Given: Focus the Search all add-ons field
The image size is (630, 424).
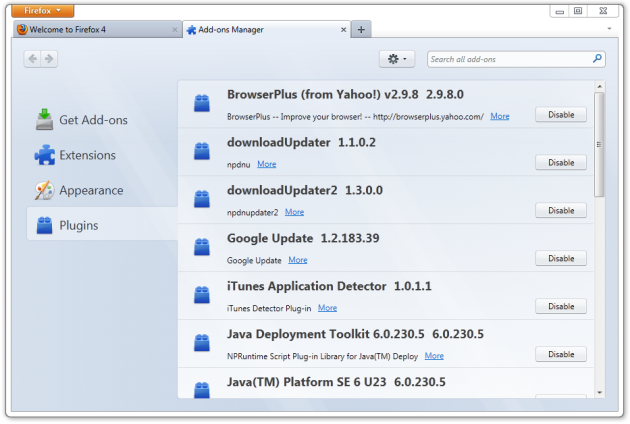Looking at the screenshot, I should [516, 59].
